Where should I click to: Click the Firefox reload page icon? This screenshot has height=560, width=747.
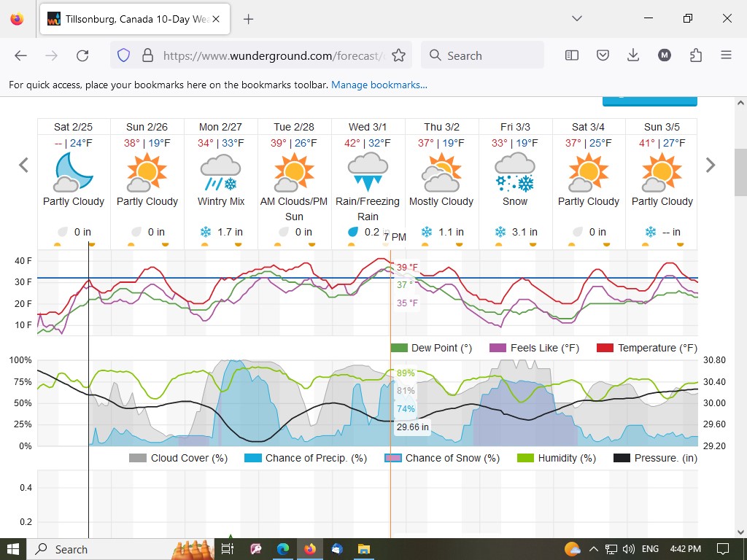(82, 55)
